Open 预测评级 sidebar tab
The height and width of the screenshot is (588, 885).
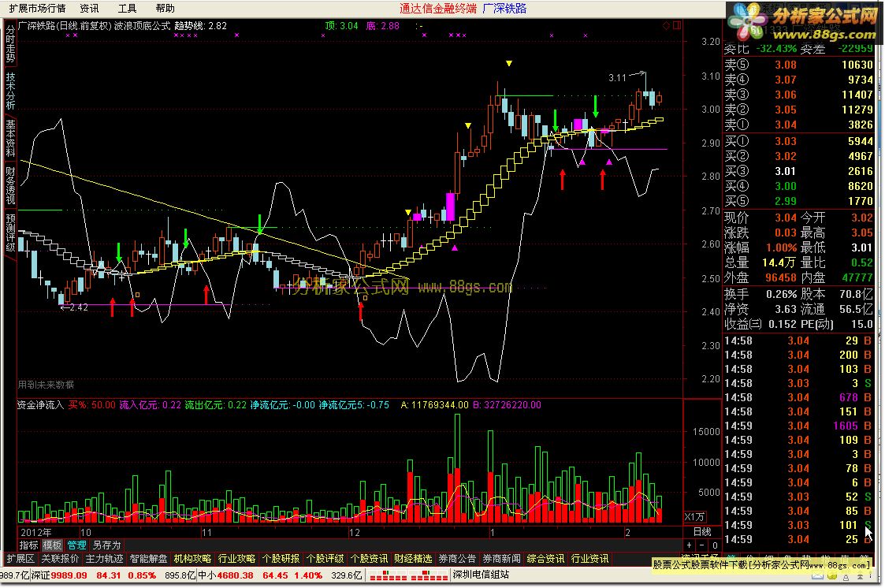tap(11, 233)
